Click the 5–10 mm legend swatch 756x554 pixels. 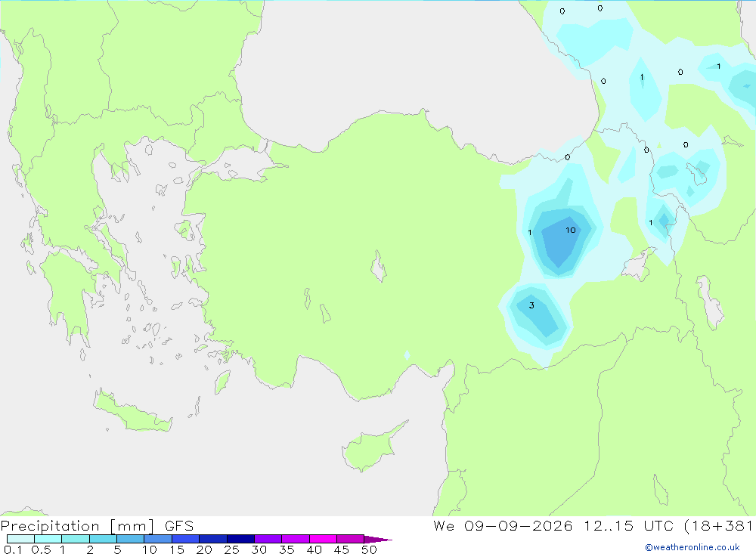click(130, 539)
